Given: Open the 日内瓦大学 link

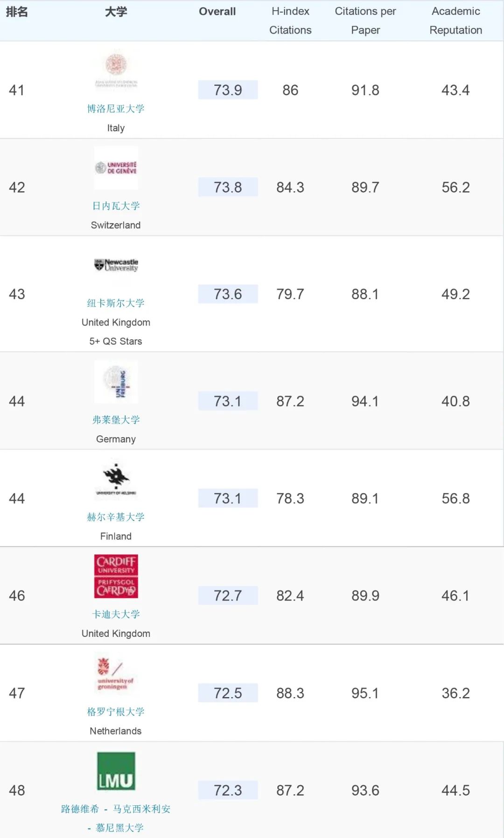Looking at the screenshot, I should pyautogui.click(x=116, y=206).
